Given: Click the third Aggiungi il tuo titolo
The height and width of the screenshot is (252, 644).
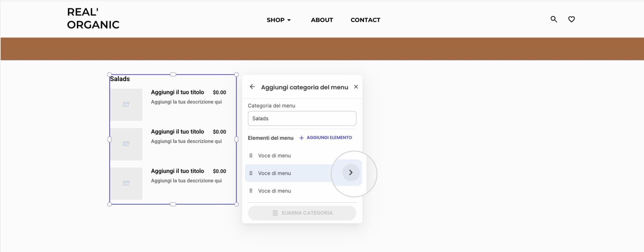Looking at the screenshot, I should coord(178,171).
